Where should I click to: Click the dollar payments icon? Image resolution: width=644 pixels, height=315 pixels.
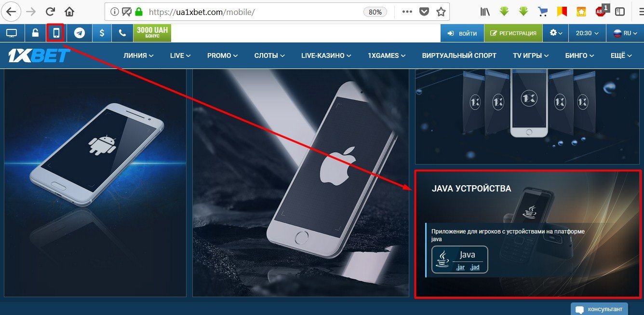(x=102, y=33)
